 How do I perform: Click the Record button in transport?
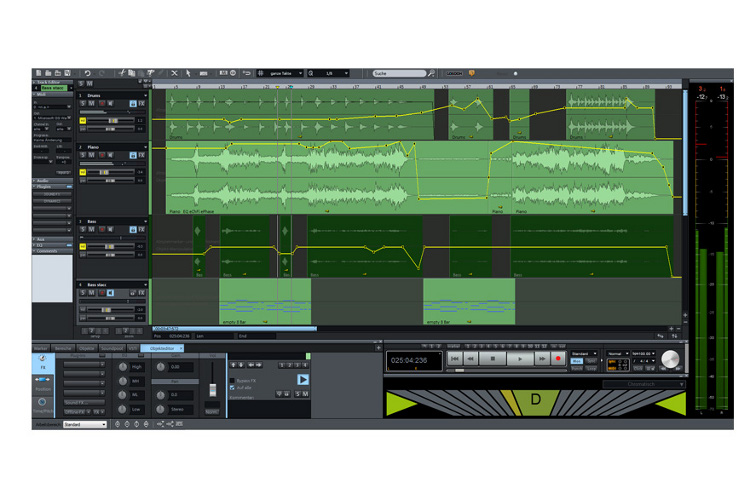[x=558, y=358]
